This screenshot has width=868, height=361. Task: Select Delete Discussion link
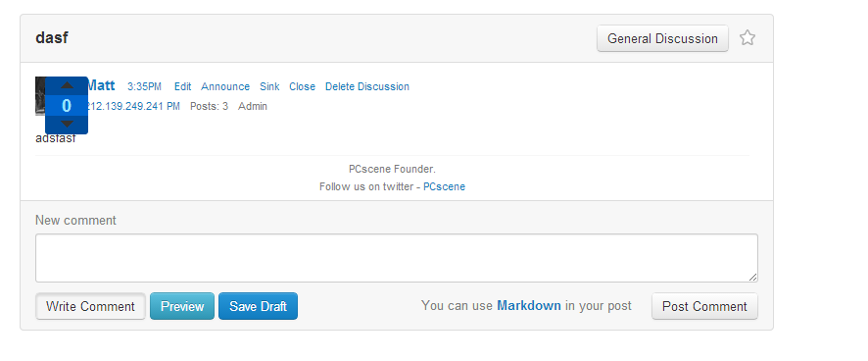367,86
